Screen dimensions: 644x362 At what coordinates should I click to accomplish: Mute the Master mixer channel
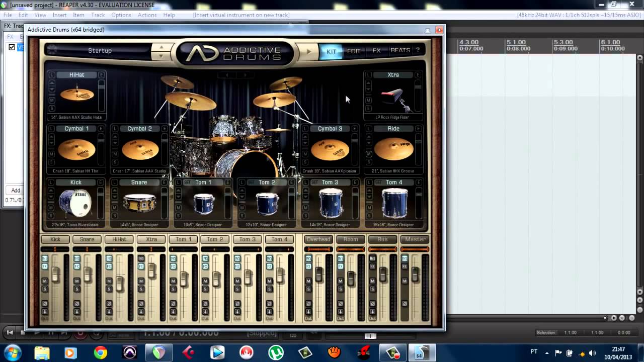tap(405, 281)
